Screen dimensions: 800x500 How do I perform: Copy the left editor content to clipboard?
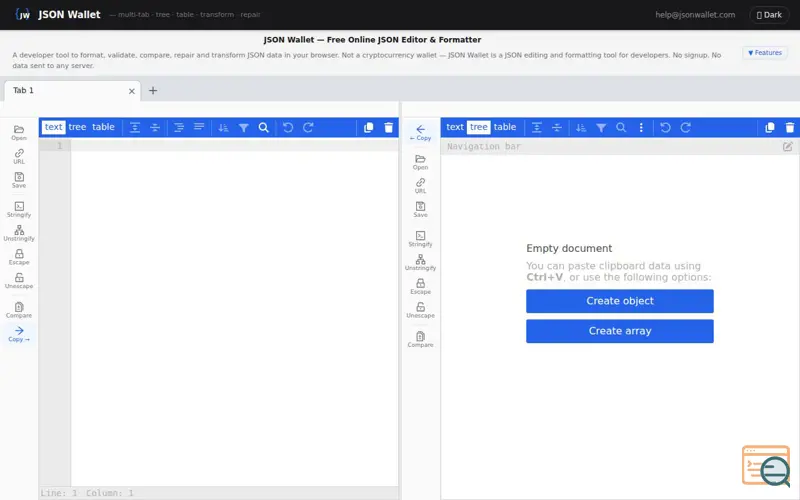pos(368,128)
